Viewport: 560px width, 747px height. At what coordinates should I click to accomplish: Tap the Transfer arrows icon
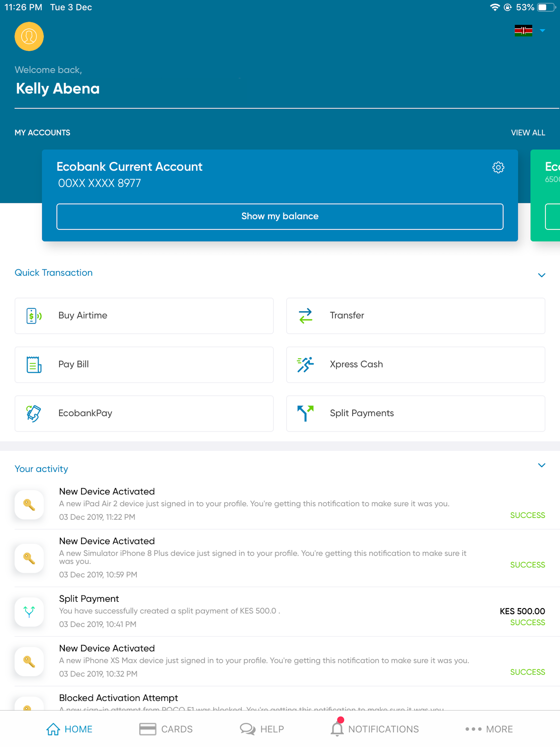tap(305, 316)
